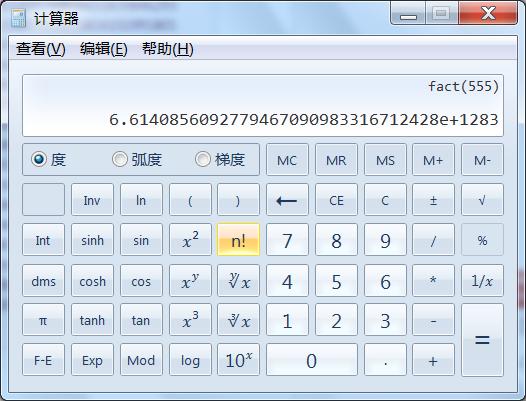The width and height of the screenshot is (526, 401).
Task: Click digit 9 button
Action: (385, 240)
